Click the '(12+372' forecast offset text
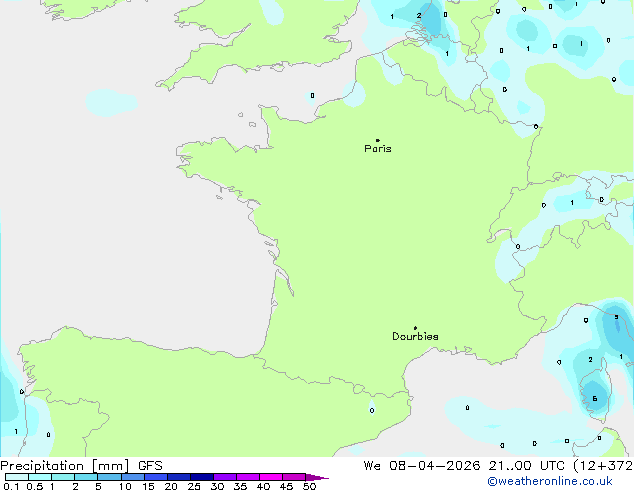This screenshot has width=634, height=490. (x=603, y=466)
